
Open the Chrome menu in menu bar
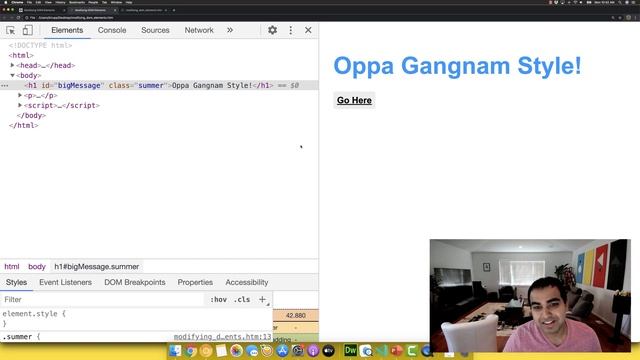[x=17, y=2]
